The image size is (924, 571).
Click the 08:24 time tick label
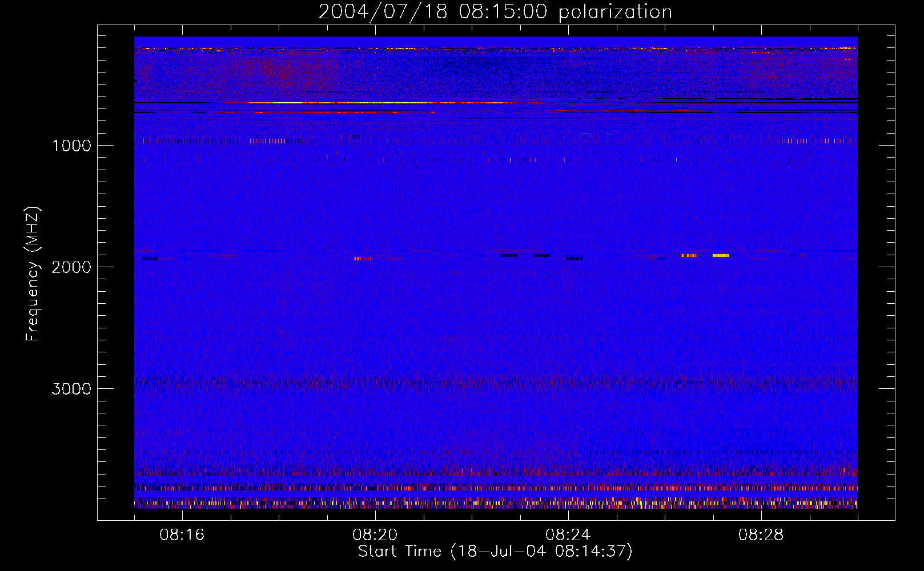(568, 535)
